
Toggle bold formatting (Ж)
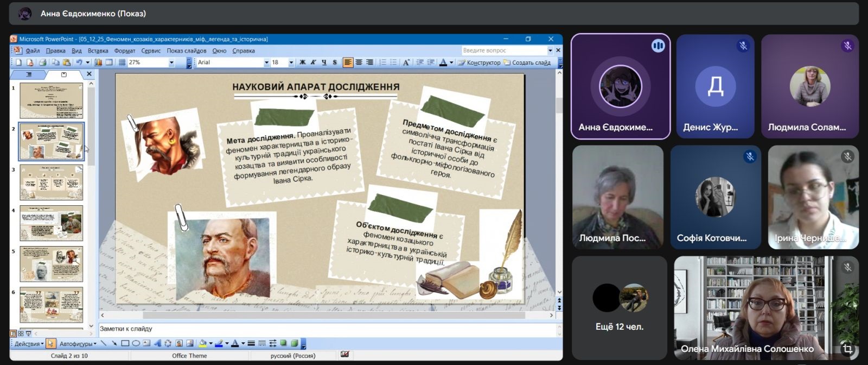tap(303, 62)
